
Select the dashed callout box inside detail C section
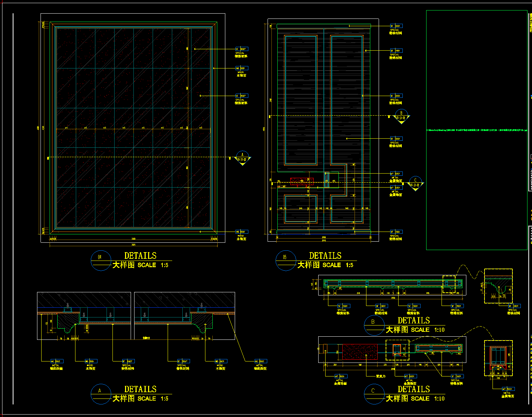click(397, 350)
